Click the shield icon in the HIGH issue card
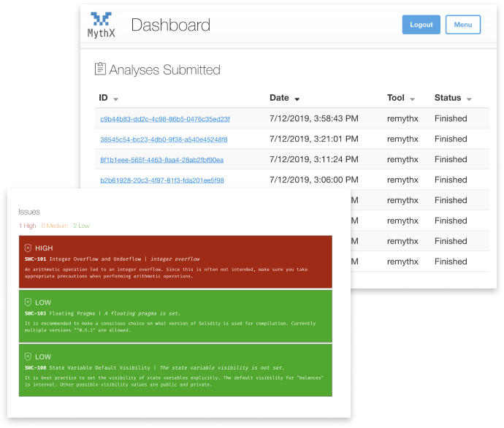Screen dimensions: 504x428 (x=28, y=248)
